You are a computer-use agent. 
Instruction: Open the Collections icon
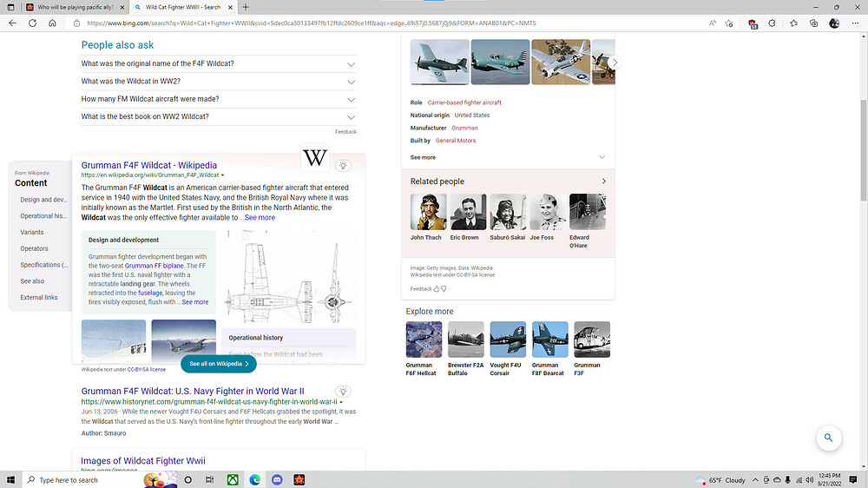(x=814, y=23)
